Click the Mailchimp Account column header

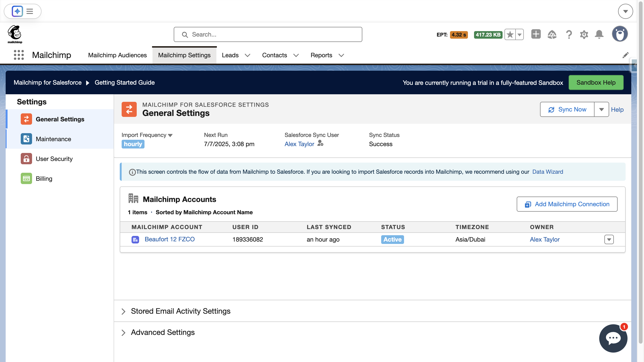167,227
